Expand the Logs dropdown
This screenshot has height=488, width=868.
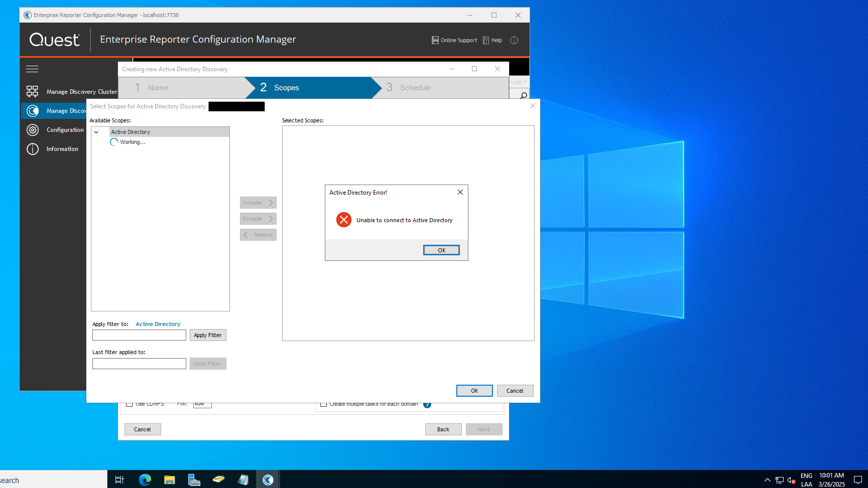click(x=519, y=82)
